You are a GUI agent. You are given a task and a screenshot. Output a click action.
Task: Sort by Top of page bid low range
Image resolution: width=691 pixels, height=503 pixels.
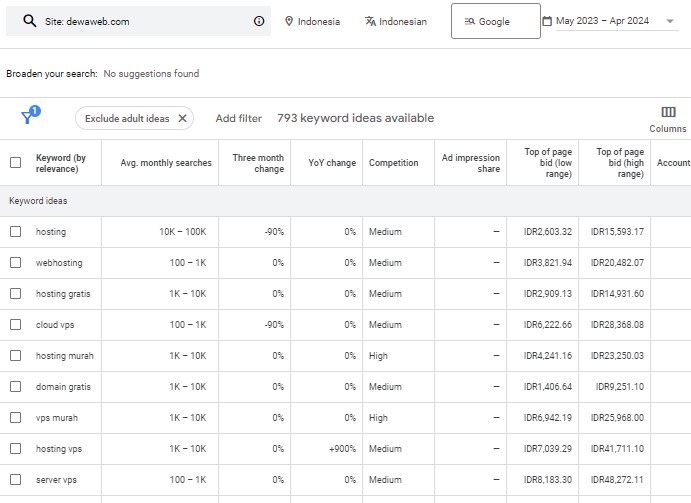tap(548, 163)
